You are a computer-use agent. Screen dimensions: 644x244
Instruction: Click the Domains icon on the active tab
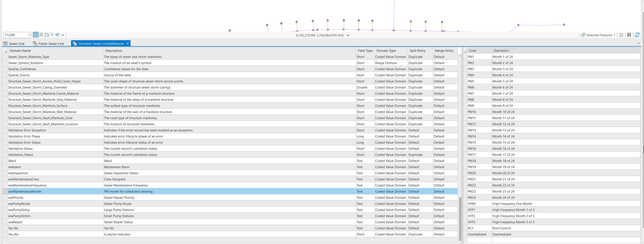[x=75, y=44]
